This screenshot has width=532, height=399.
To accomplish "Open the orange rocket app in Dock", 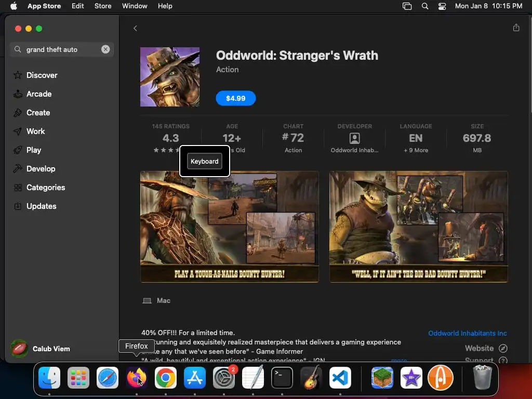I will pos(441,378).
